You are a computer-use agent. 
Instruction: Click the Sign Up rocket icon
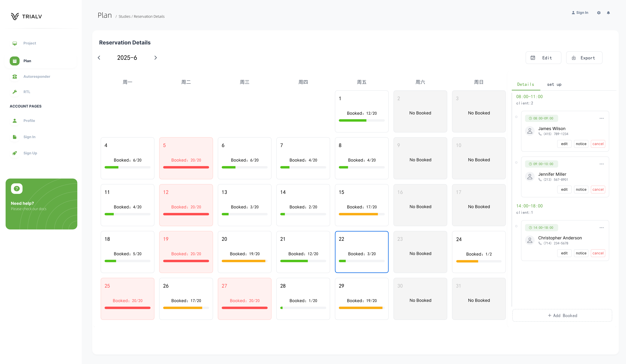point(15,153)
